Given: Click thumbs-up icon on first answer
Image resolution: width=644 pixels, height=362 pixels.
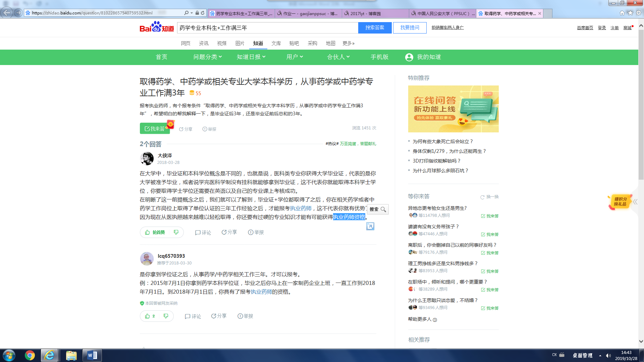Looking at the screenshot, I should (148, 232).
